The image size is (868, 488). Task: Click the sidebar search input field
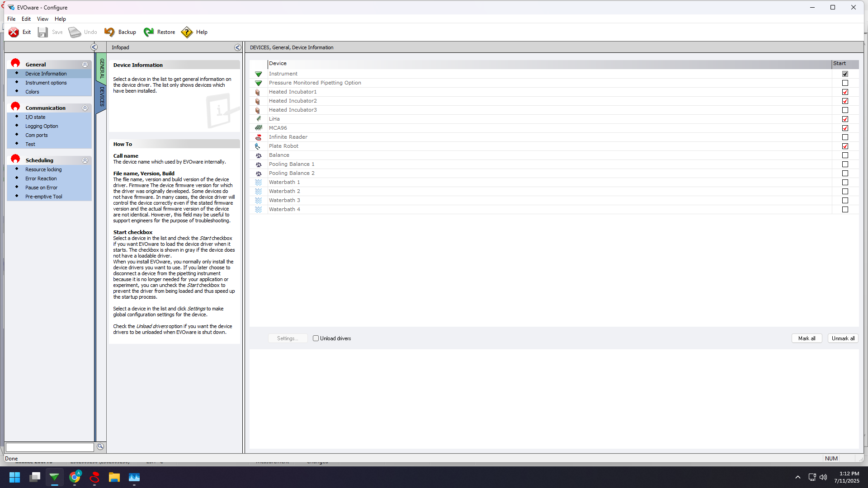tap(50, 447)
